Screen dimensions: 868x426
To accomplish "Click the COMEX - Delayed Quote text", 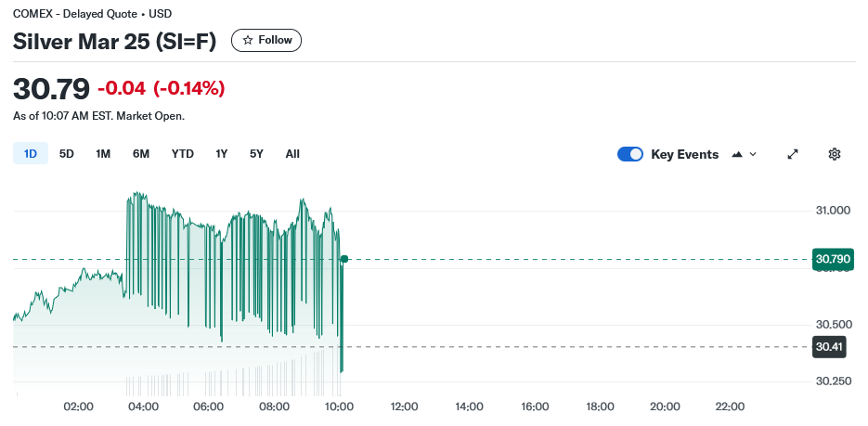I will point(75,14).
